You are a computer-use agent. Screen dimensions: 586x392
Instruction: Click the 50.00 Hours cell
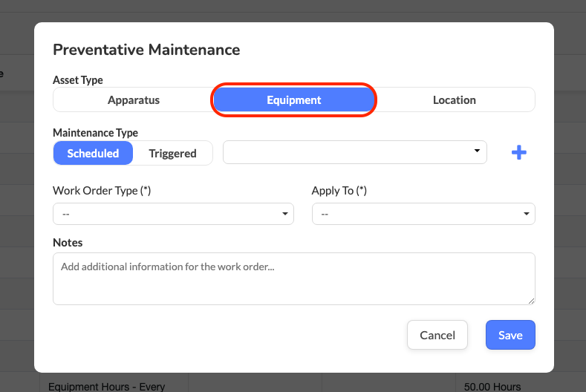[492, 386]
